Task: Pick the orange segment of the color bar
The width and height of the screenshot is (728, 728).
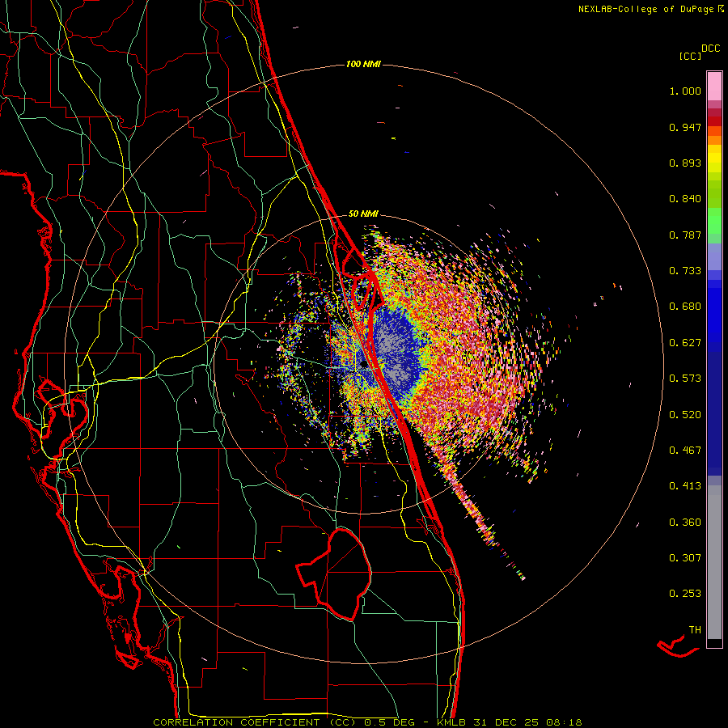Action: pyautogui.click(x=714, y=136)
